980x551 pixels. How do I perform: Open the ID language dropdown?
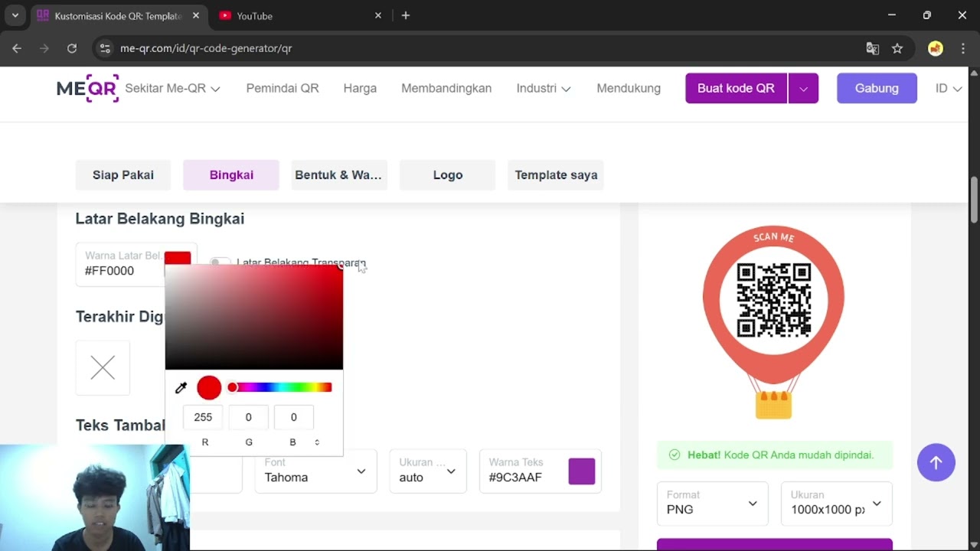tap(949, 89)
